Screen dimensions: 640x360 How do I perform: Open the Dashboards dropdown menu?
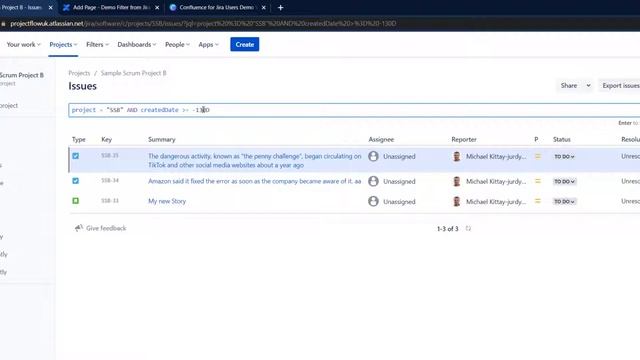pyautogui.click(x=136, y=44)
